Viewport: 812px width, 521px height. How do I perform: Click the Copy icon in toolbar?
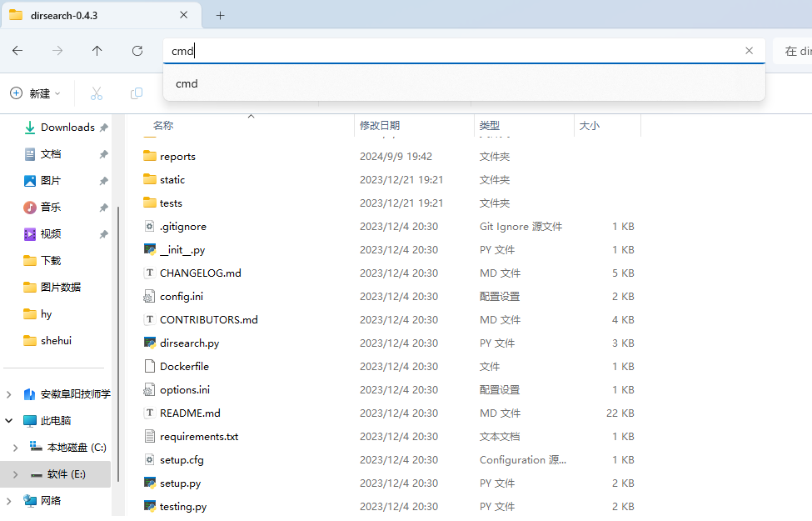tap(137, 93)
